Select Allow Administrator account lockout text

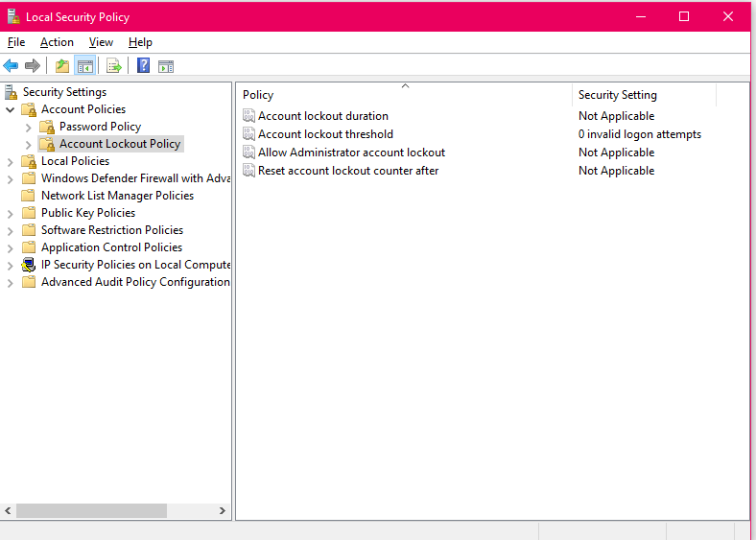pos(351,153)
